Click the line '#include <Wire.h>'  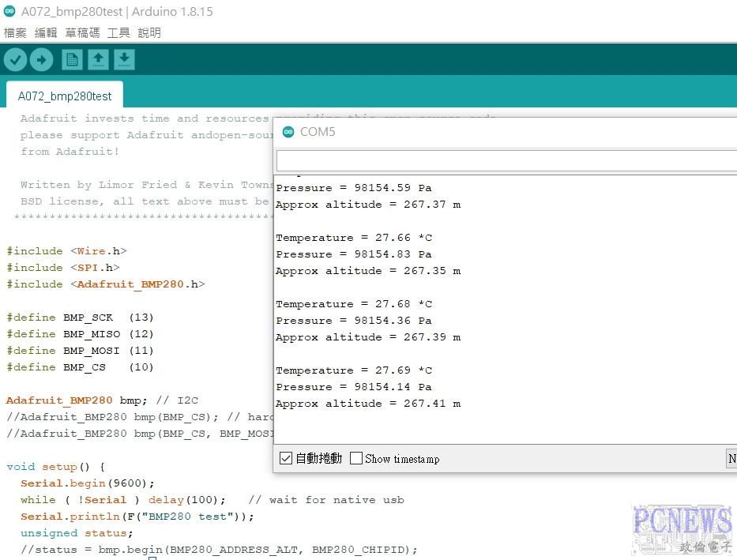[x=66, y=251]
